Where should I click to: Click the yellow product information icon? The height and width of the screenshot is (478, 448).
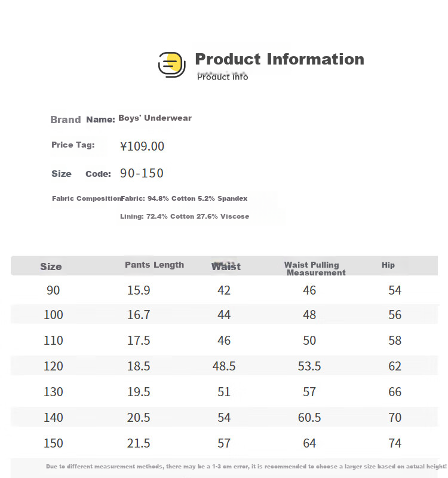[171, 65]
